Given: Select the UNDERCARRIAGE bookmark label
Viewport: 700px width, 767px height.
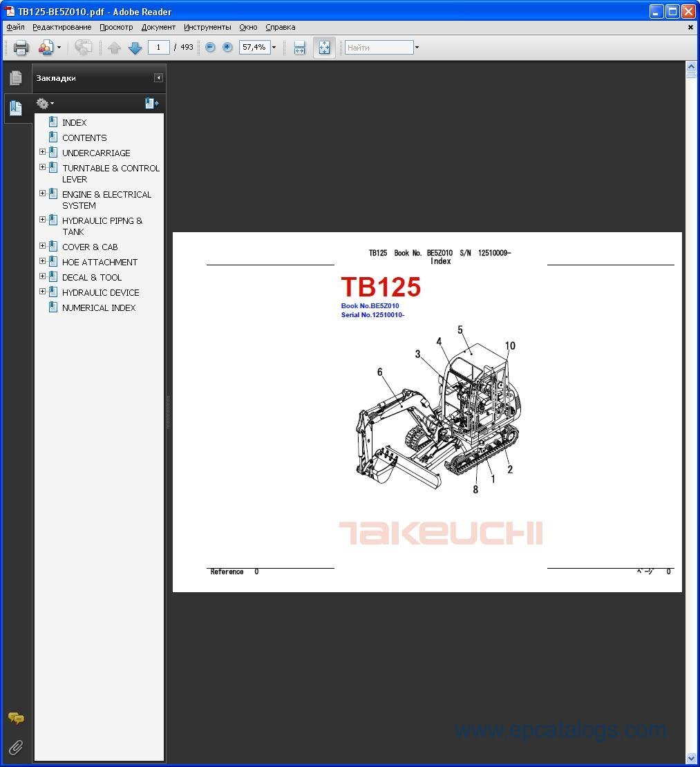Looking at the screenshot, I should [x=96, y=153].
